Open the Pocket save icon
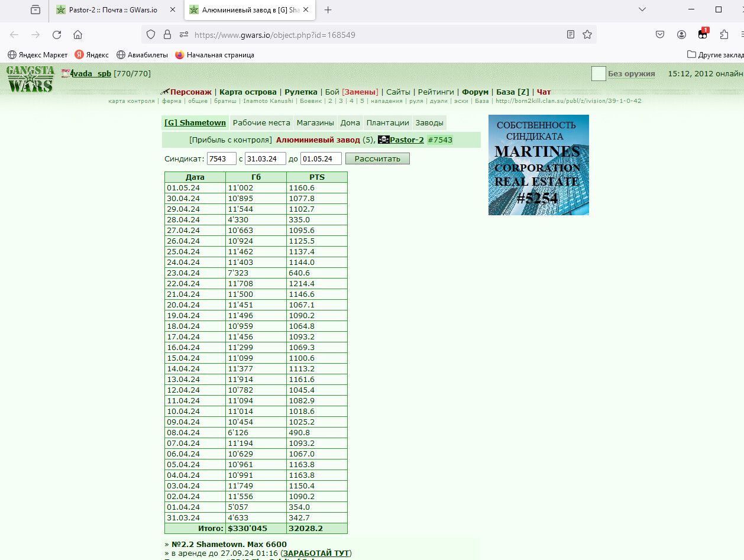The width and height of the screenshot is (744, 560). click(660, 35)
